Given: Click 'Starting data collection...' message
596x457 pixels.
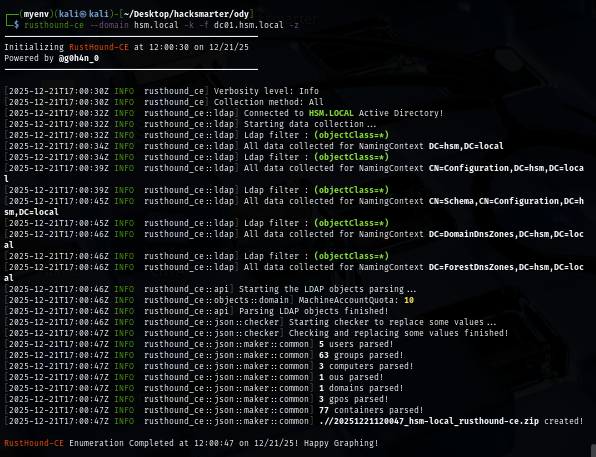Looking at the screenshot, I should [x=310, y=124].
